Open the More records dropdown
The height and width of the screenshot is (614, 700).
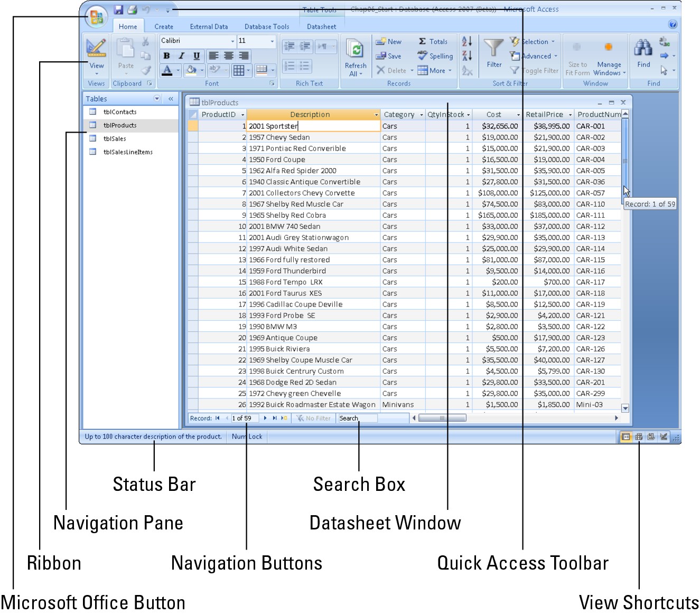[x=435, y=70]
